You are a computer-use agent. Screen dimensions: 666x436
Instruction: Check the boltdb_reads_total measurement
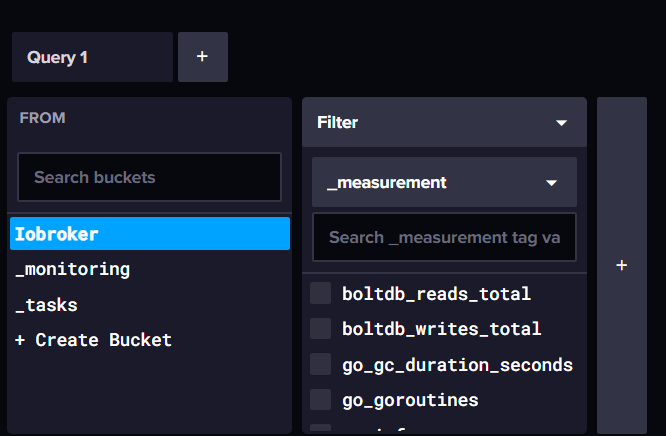(x=320, y=293)
